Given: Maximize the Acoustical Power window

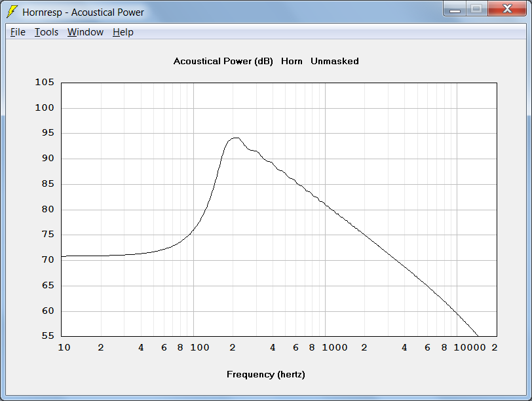Looking at the screenshot, I should (477, 9).
